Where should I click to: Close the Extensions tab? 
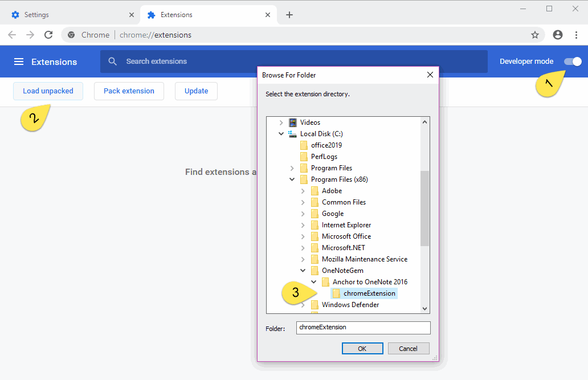268,15
